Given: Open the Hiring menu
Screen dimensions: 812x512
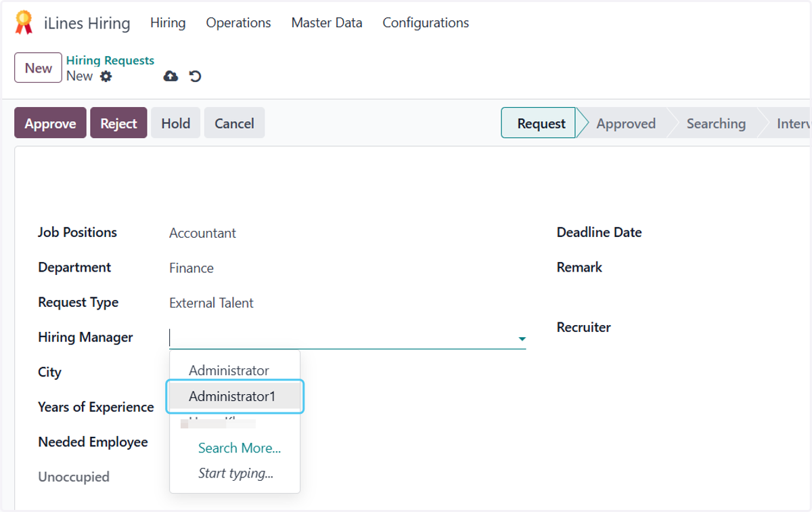Looking at the screenshot, I should point(168,23).
